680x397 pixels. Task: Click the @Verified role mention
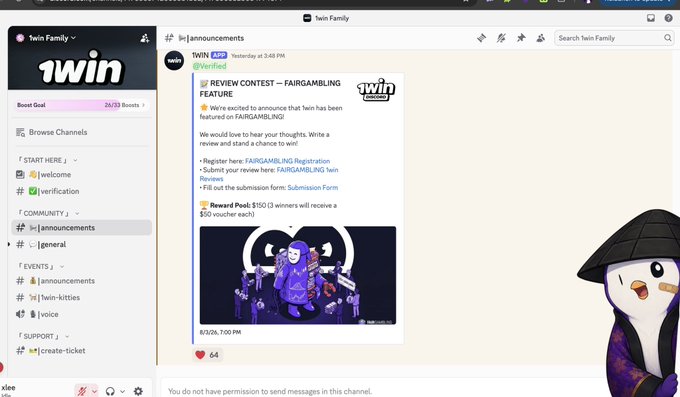click(209, 66)
